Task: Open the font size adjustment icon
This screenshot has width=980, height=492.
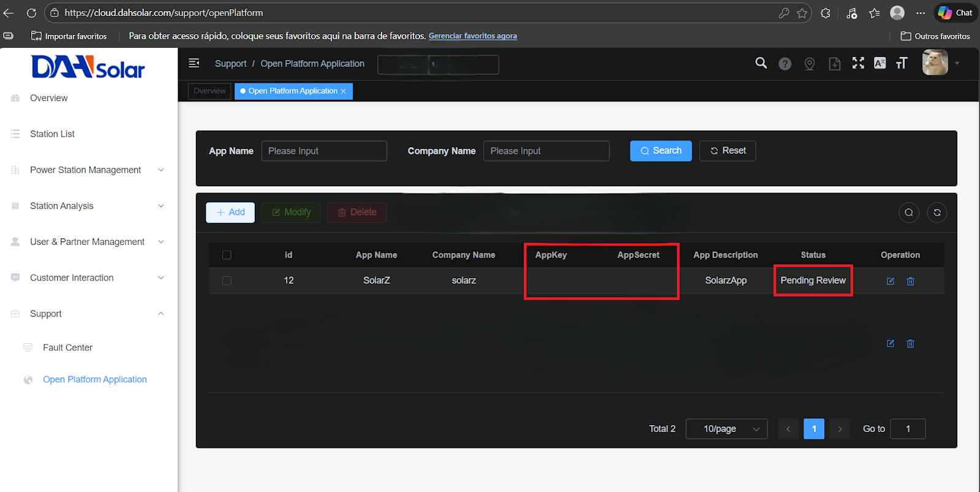Action: click(x=901, y=63)
